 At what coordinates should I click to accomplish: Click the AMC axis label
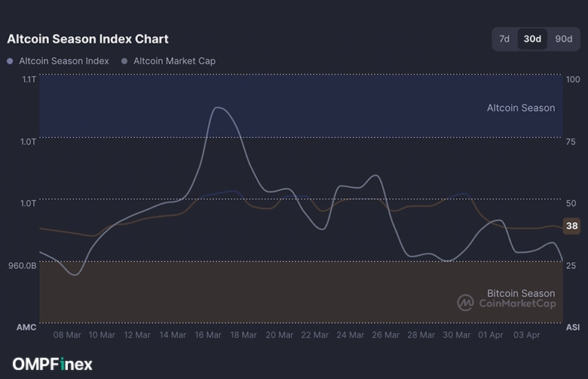(26, 327)
